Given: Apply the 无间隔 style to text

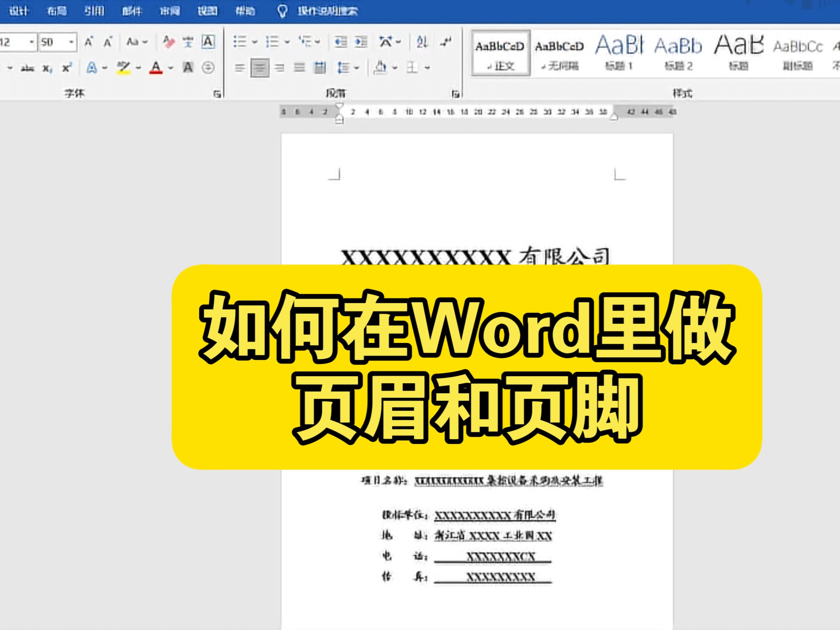Looking at the screenshot, I should [x=560, y=52].
